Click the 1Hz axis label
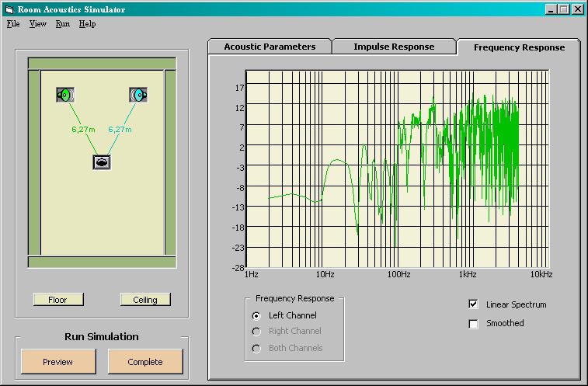The width and height of the screenshot is (588, 386). click(x=251, y=275)
